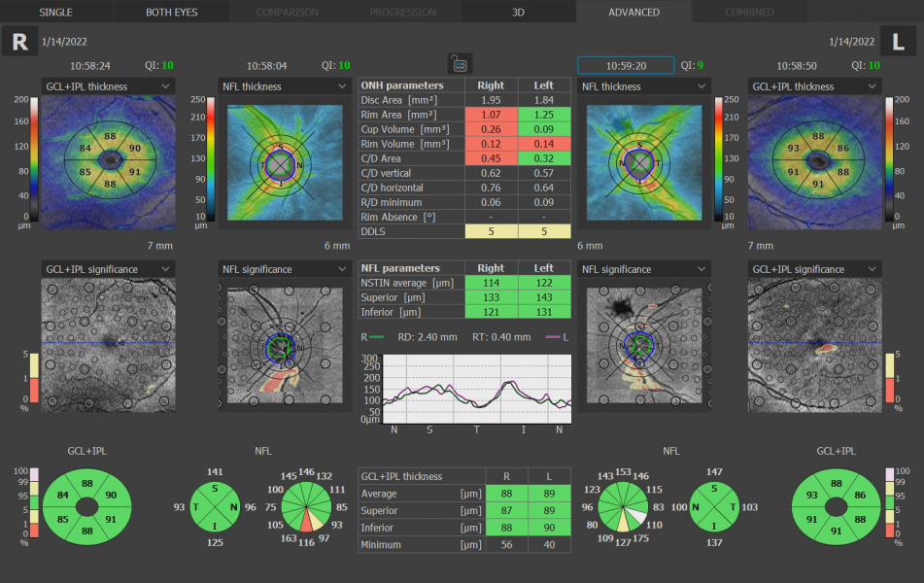Click the PROGRESSION tab

pos(403,12)
